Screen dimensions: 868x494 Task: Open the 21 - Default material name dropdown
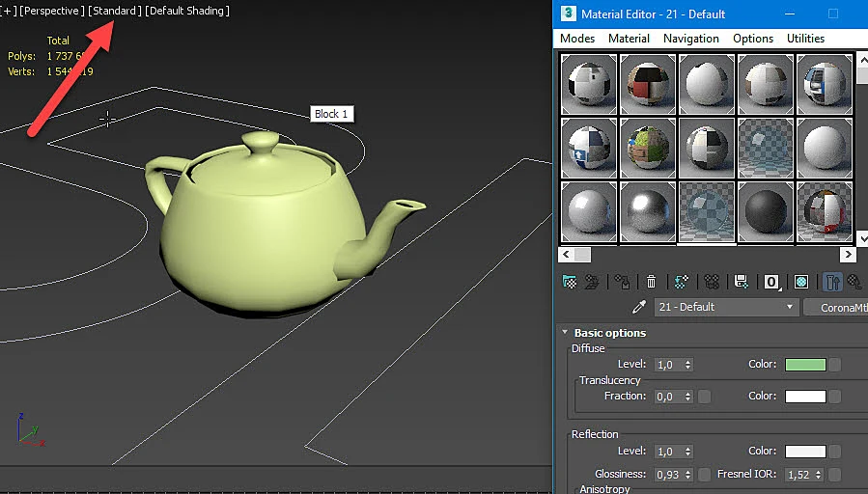click(x=726, y=307)
